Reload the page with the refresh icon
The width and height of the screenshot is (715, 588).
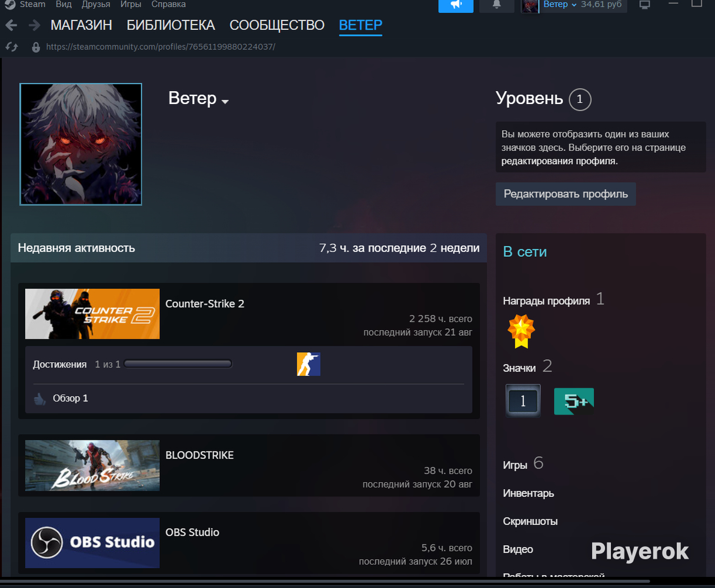click(x=11, y=46)
